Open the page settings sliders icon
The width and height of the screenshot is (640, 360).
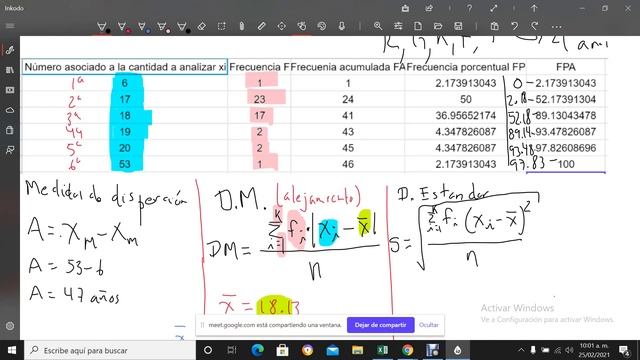click(x=398, y=27)
